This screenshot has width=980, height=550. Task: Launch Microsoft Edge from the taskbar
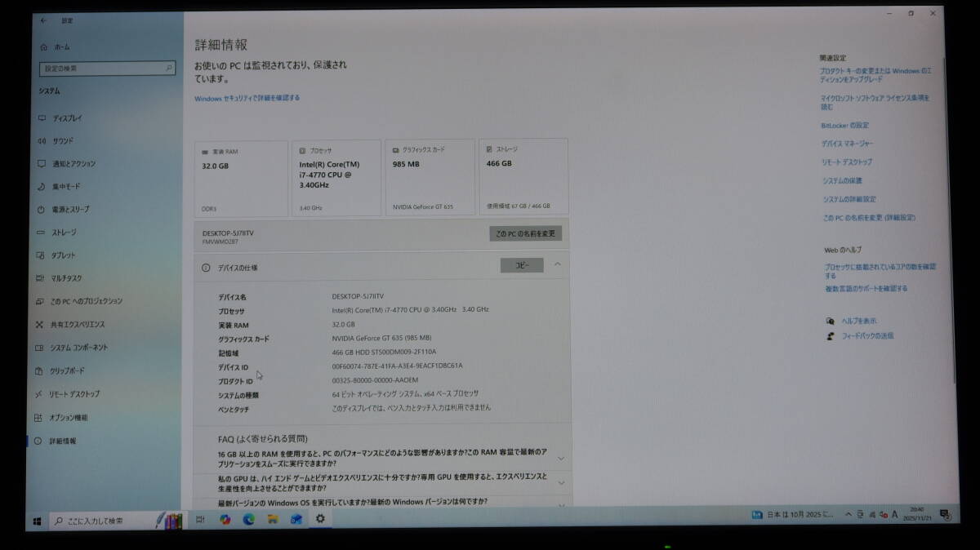249,519
